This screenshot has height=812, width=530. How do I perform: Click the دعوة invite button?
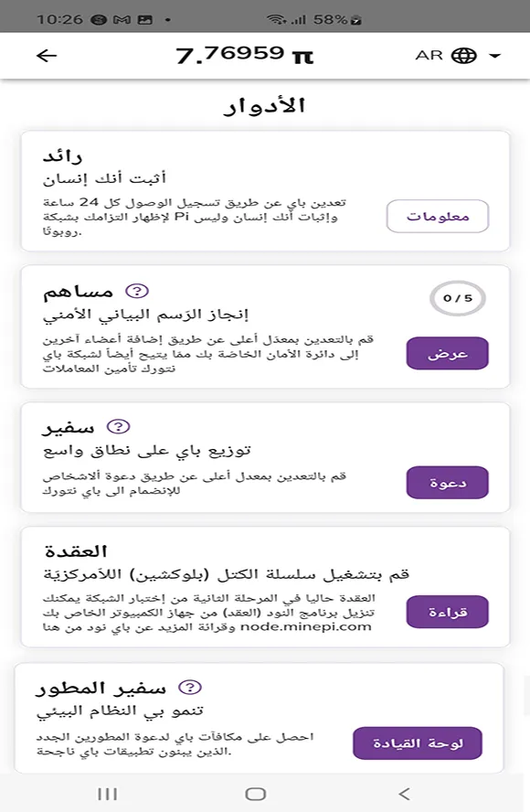click(447, 483)
